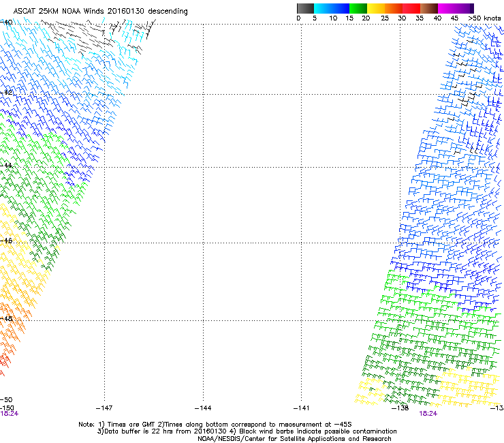Viewport: 504px width, 443px height.
Task: Click the '-138' longitude label
Action: point(400,408)
